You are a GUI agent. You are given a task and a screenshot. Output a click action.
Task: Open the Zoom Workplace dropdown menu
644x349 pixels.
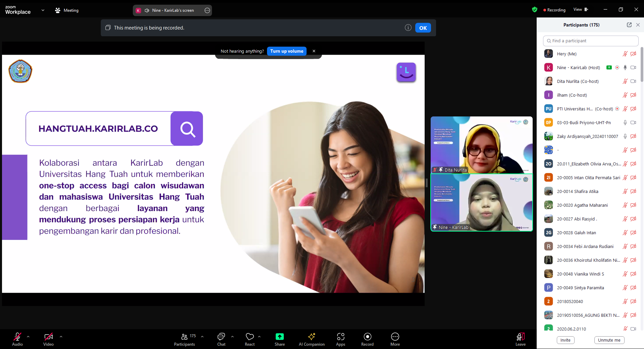pyautogui.click(x=43, y=10)
